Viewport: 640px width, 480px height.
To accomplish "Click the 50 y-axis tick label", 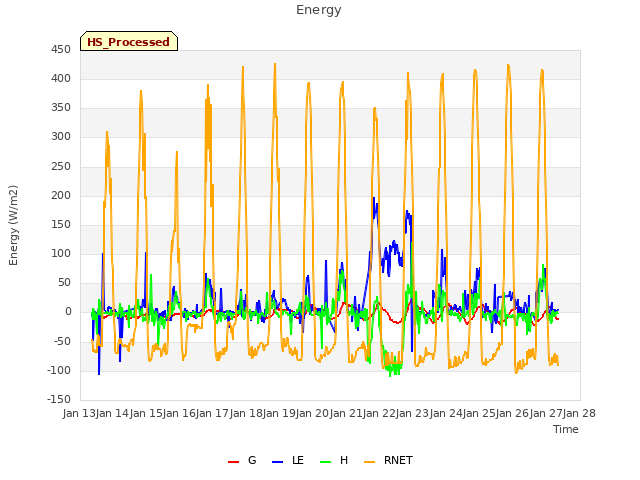I will point(64,282).
